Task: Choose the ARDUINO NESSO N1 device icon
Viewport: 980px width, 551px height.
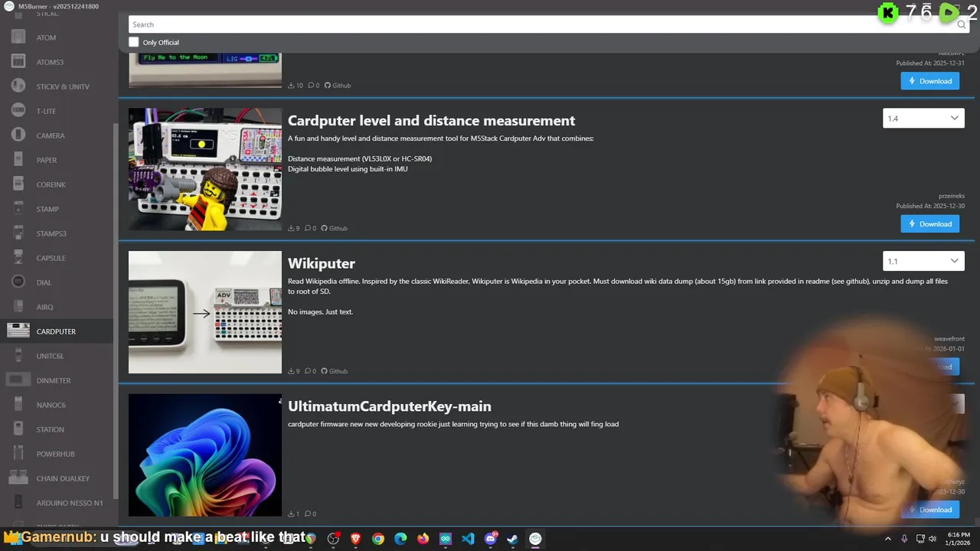Action: coord(18,503)
